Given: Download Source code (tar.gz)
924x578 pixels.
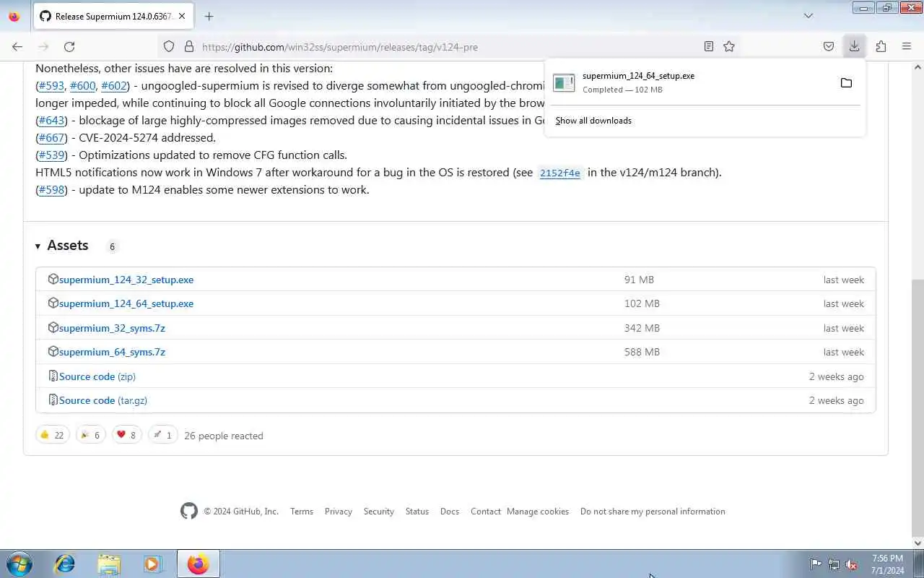Looking at the screenshot, I should tap(103, 400).
